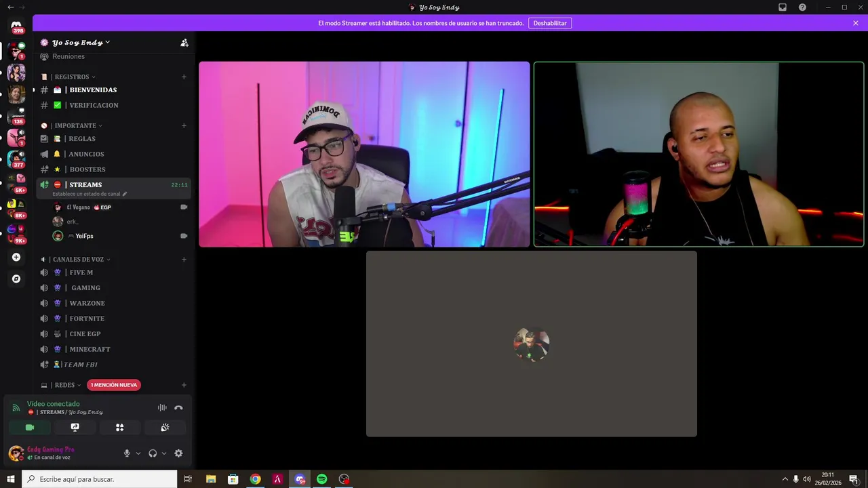Dismiss the streamer mode banner
Screen dimensions: 868x488
856,23
